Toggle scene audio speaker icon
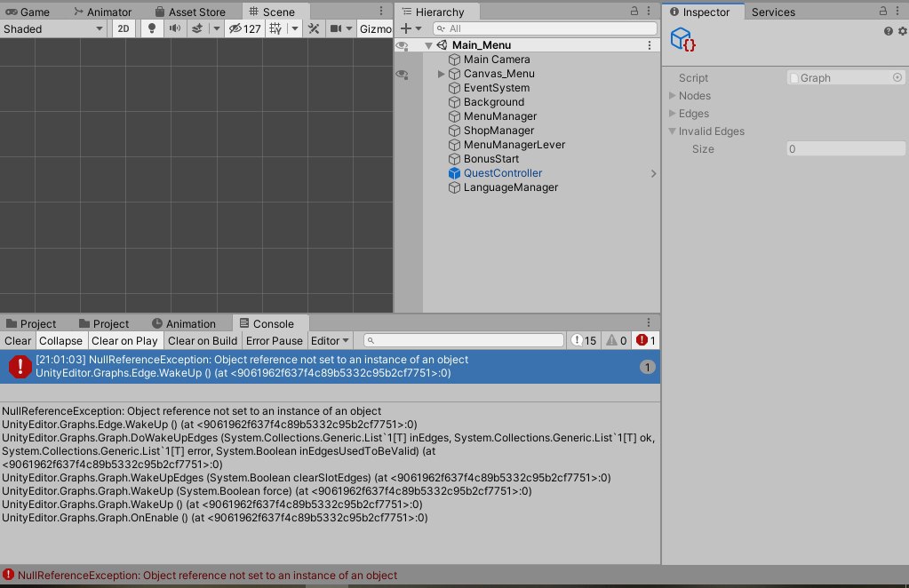909x588 pixels. coord(174,28)
